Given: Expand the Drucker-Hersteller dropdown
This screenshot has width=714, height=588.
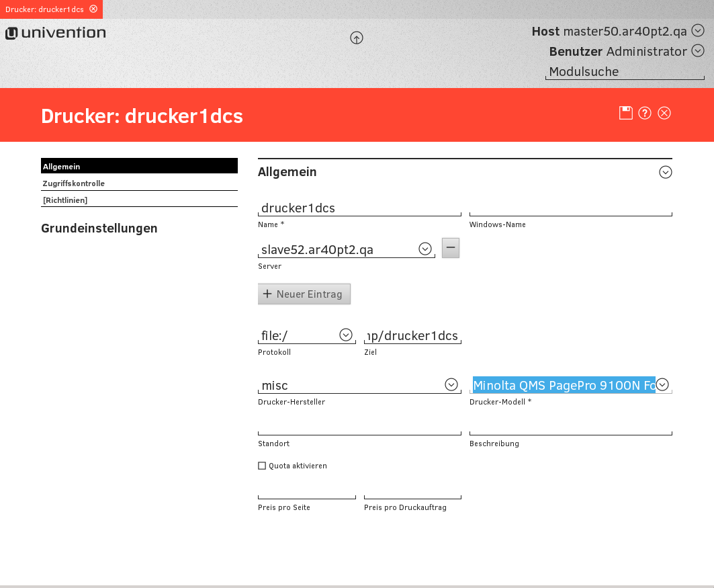Looking at the screenshot, I should [451, 384].
